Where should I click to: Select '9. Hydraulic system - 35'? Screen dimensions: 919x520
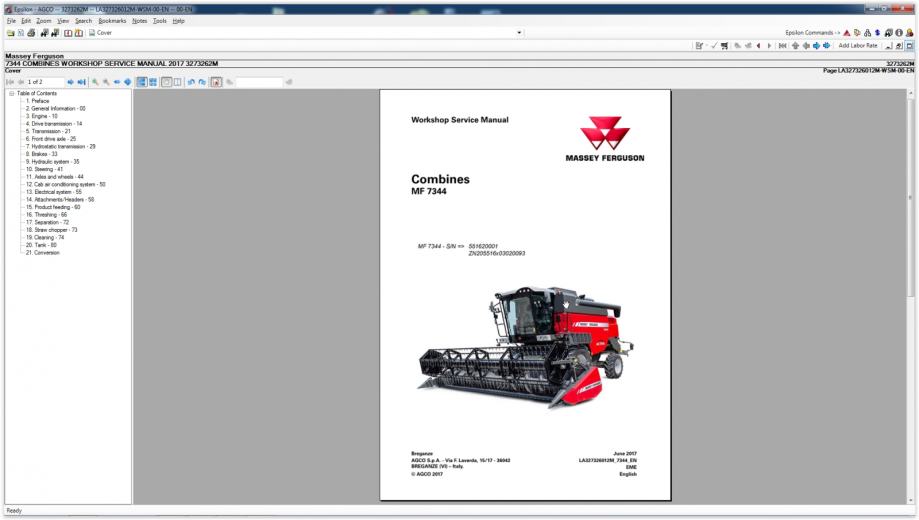(x=53, y=162)
